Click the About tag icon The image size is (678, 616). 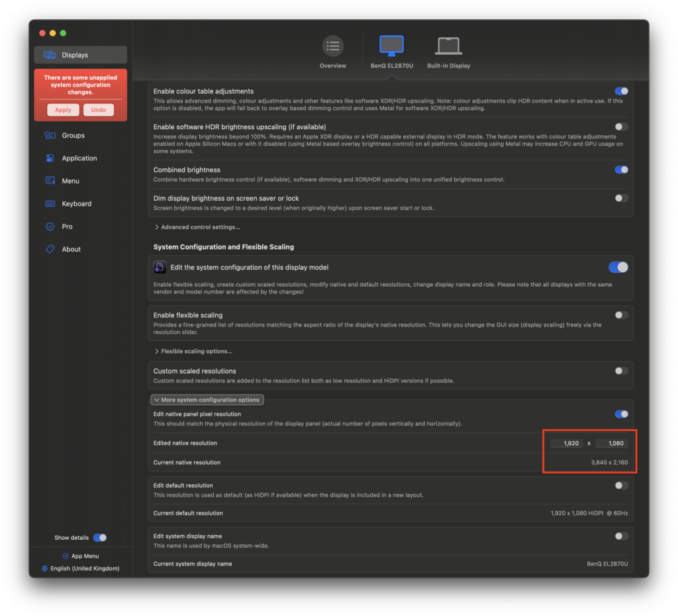[x=50, y=250]
